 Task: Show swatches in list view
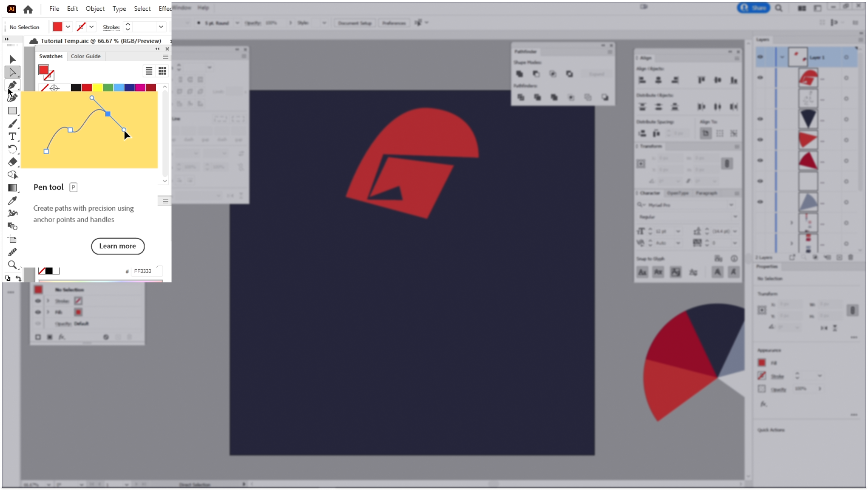[x=149, y=71]
